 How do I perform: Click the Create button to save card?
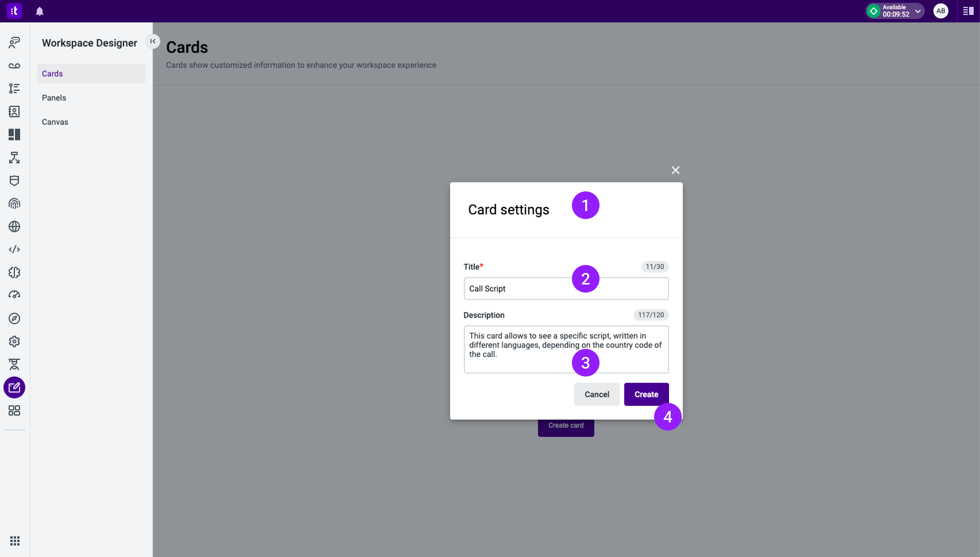pyautogui.click(x=646, y=394)
